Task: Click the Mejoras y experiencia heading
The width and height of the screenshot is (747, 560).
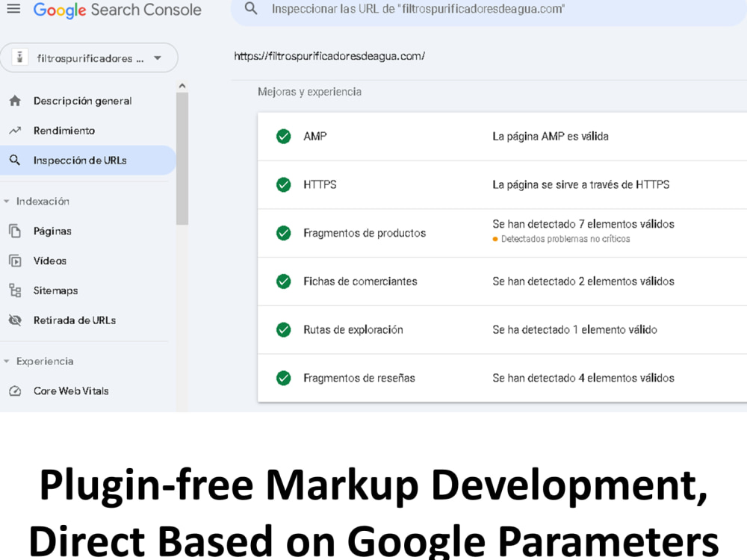Action: click(310, 91)
